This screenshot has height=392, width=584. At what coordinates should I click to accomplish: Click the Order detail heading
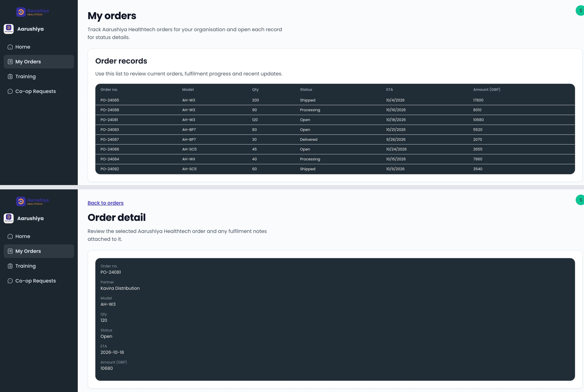click(x=117, y=217)
